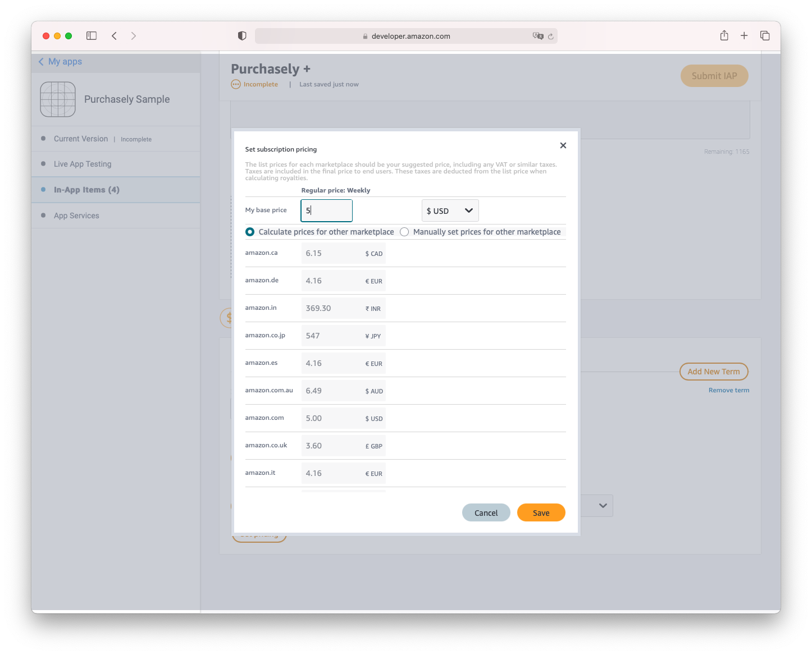Click the amazon.co.uk price field 3.60

(x=344, y=446)
